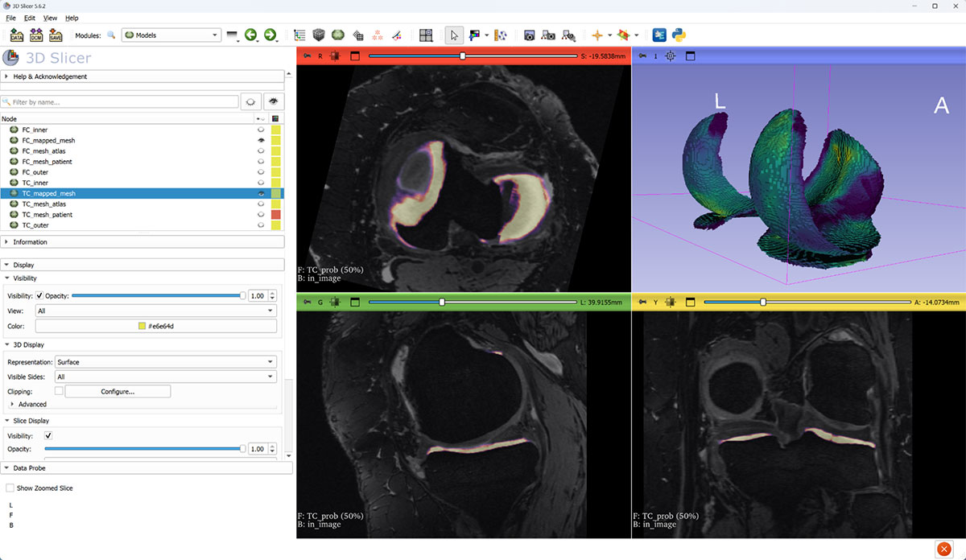Viewport: 966px width, 560px height.
Task: Open the DICOM module via the DCM icon
Action: click(x=35, y=35)
